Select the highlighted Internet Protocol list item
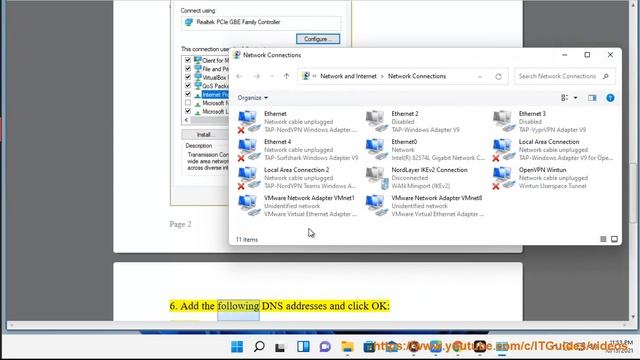 [x=215, y=95]
